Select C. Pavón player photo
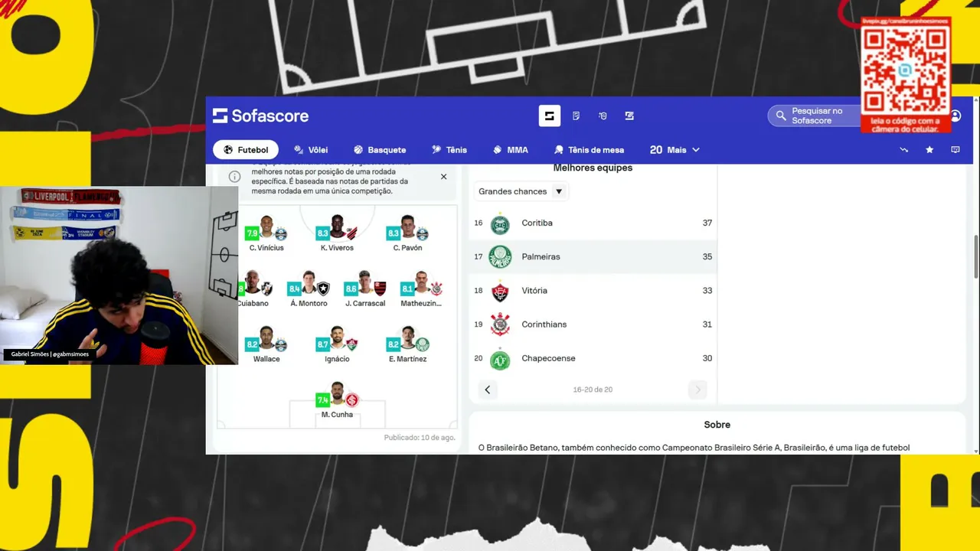This screenshot has width=980, height=551. pyautogui.click(x=407, y=227)
